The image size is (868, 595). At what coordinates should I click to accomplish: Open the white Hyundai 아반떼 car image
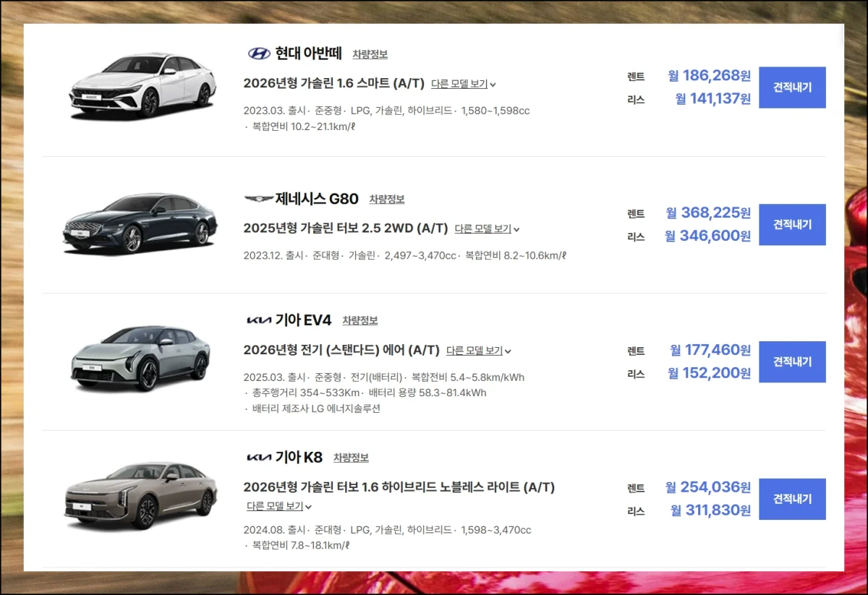click(142, 86)
